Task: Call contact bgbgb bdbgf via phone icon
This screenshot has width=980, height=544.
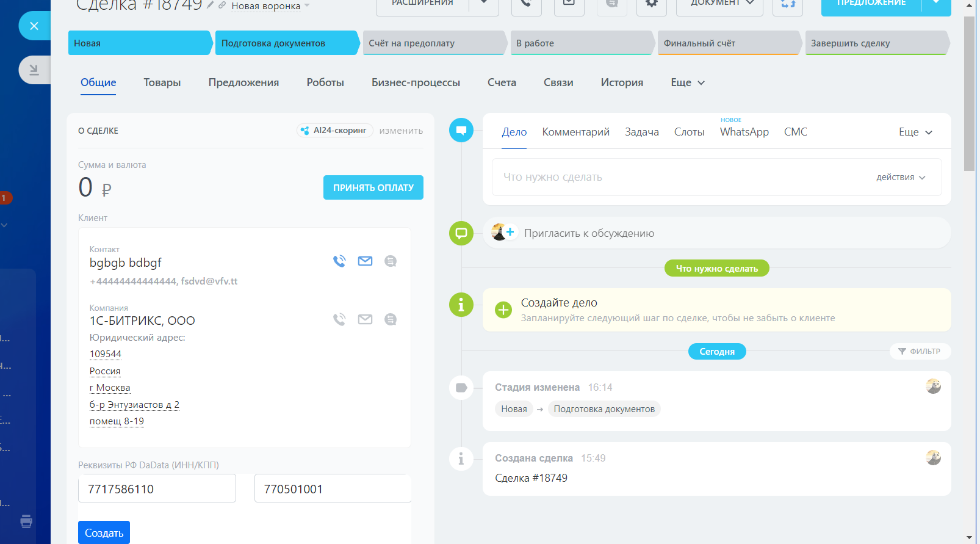Action: [339, 261]
